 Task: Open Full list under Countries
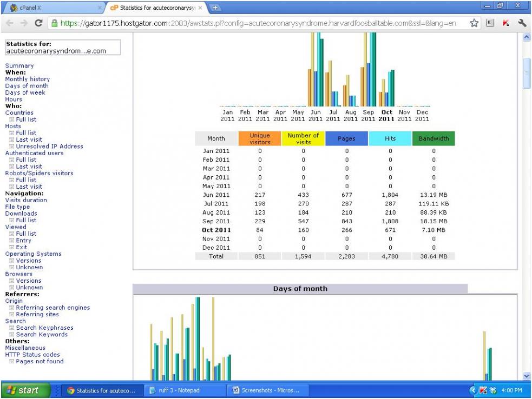coord(26,119)
